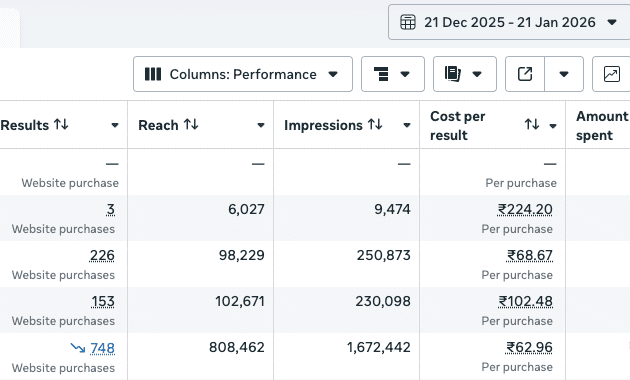The image size is (630, 380).
Task: Open the reports dropdown
Action: 464,74
